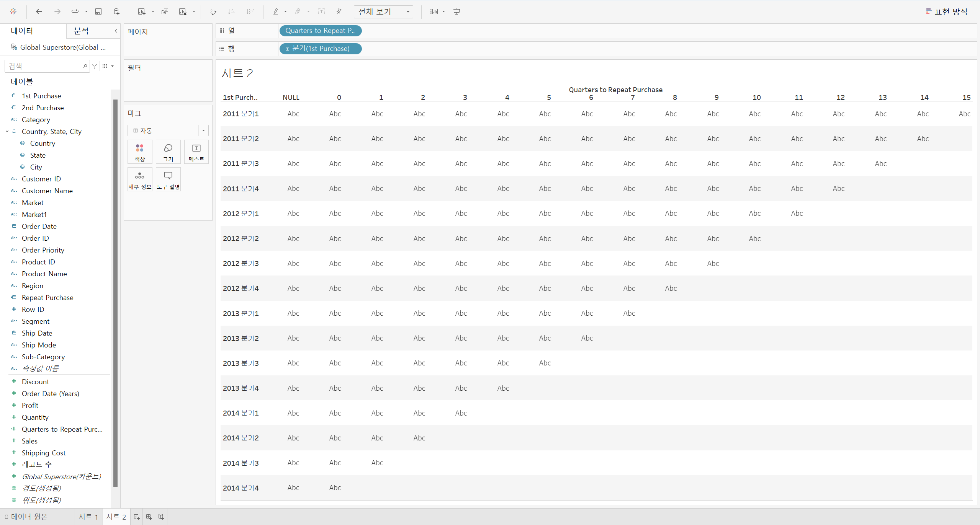The width and height of the screenshot is (980, 525).
Task: Click the Size mark card button
Action: click(168, 152)
